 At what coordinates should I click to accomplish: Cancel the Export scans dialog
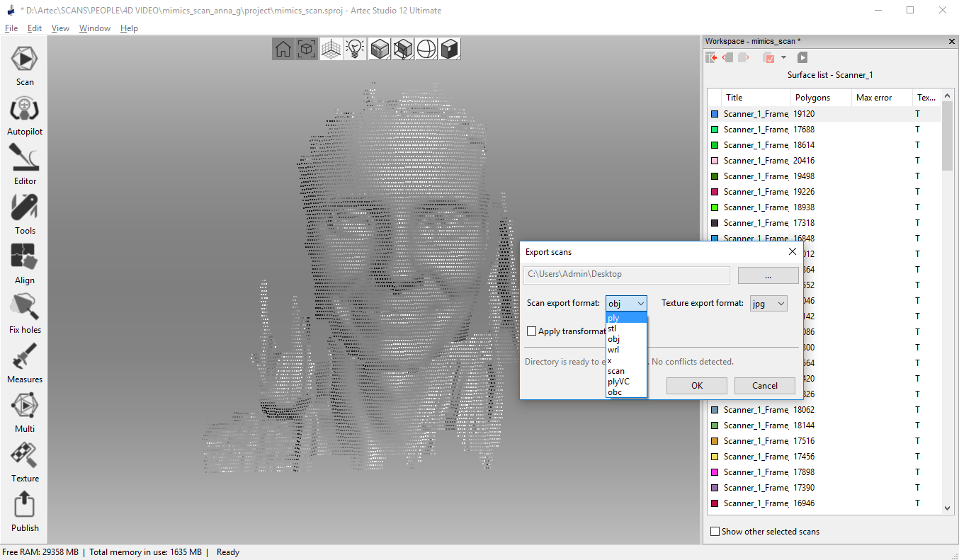pos(765,386)
